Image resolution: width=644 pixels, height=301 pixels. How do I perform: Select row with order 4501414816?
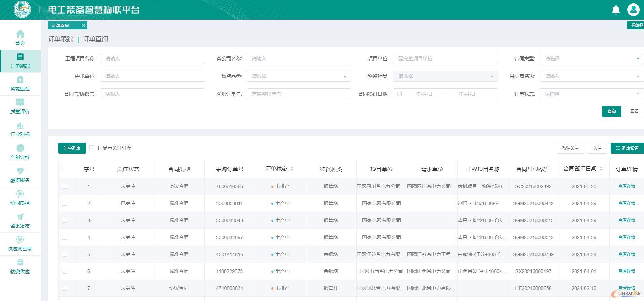[65, 254]
